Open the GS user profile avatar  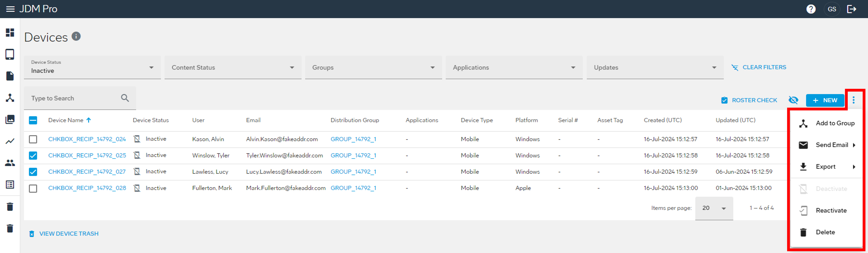[832, 9]
